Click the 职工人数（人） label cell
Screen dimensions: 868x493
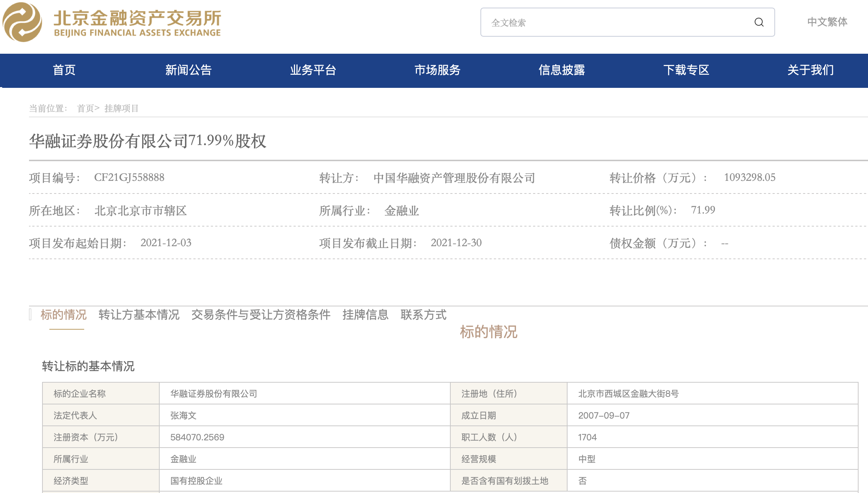coord(509,437)
